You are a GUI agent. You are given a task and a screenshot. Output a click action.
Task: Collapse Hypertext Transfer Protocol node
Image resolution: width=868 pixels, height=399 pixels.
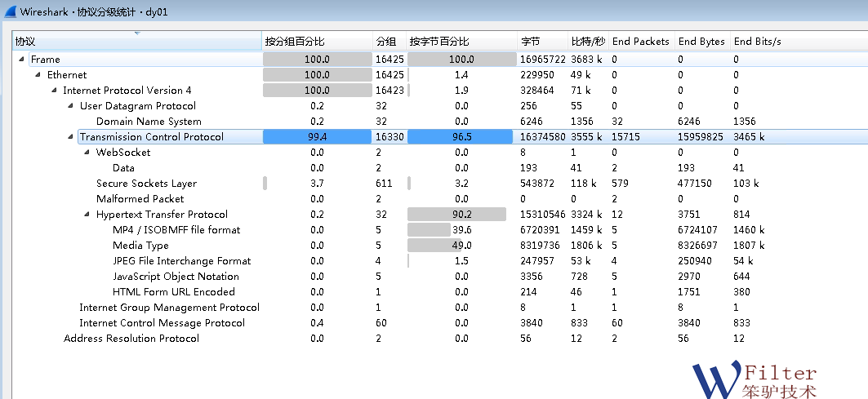pos(87,215)
